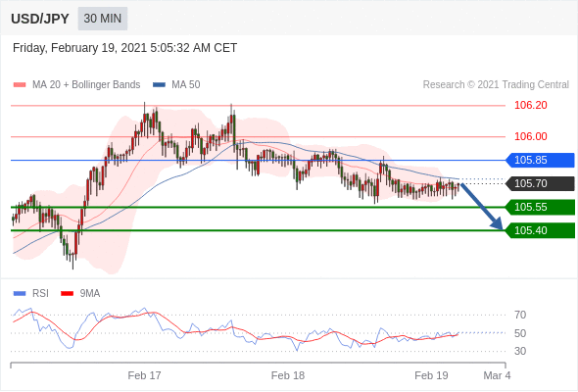The width and height of the screenshot is (578, 392).
Task: Click the red 106.20 resistance label
Action: [x=531, y=106]
